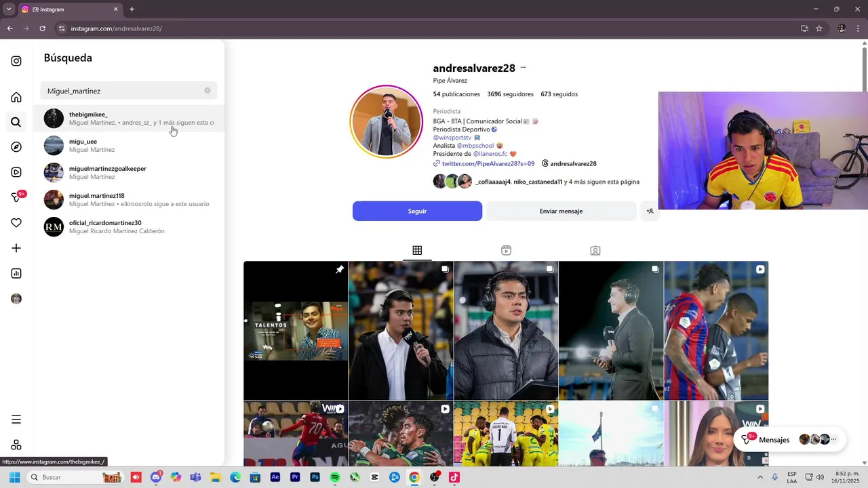Viewport: 868px width, 488px height.
Task: Open Windows Start menu
Action: coord(14,477)
